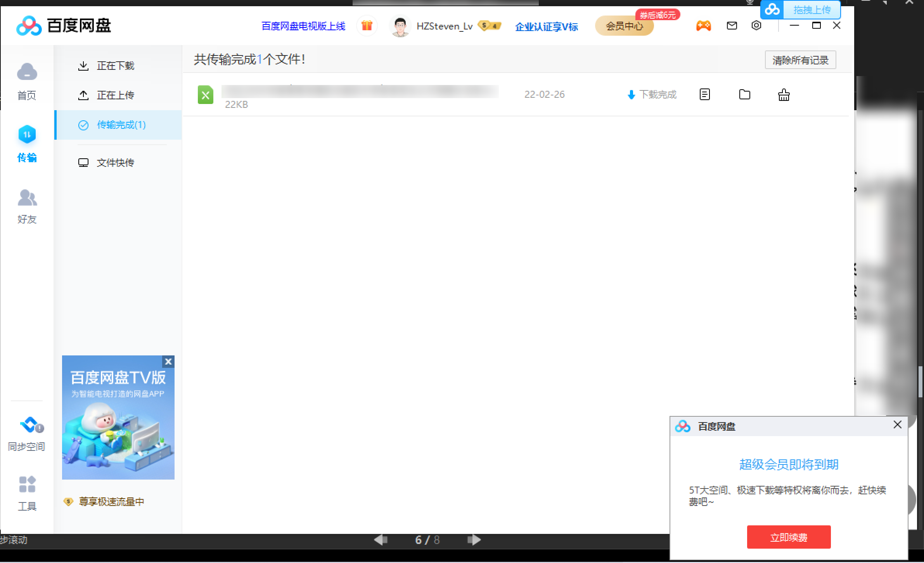This screenshot has height=563, width=924.
Task: Open the gift box promotions icon
Action: coord(367,26)
